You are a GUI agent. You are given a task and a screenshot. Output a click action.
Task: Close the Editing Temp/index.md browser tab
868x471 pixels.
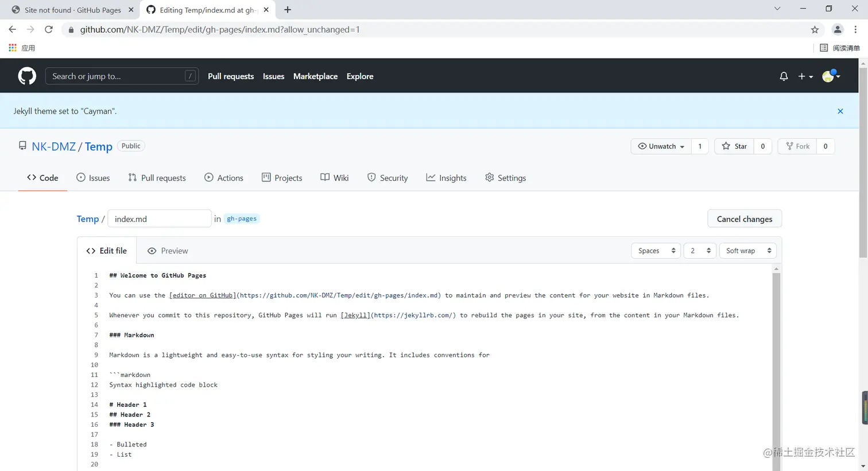(266, 10)
